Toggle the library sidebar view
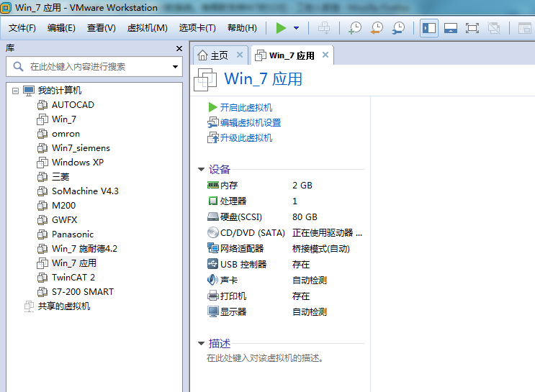This screenshot has height=392, width=535. tap(429, 28)
